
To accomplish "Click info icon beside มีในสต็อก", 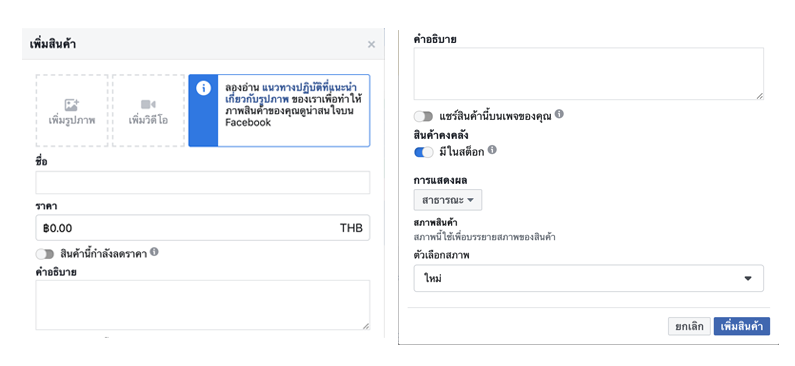I will 492,150.
